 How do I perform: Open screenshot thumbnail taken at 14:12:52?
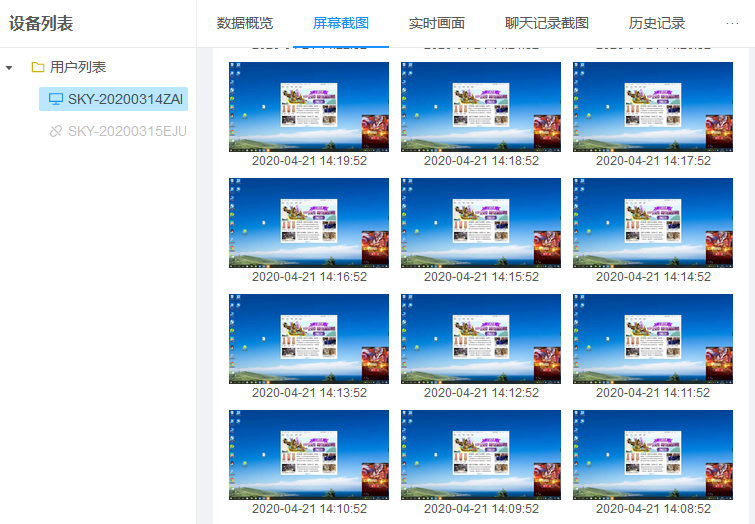(x=481, y=339)
